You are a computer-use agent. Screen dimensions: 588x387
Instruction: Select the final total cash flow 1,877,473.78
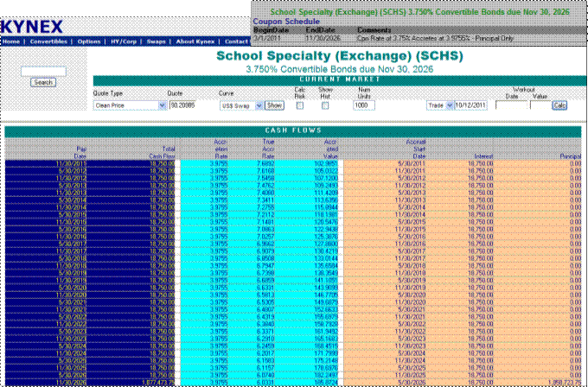(x=158, y=383)
